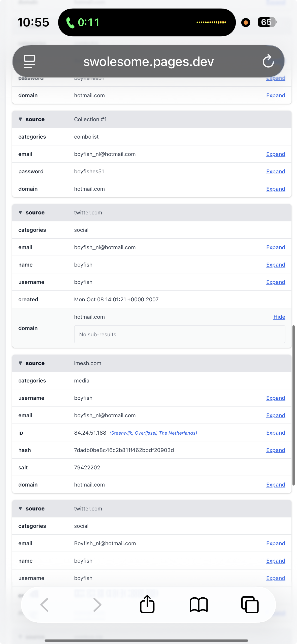Hide the expanded hotmail.com domain sub-results
The width and height of the screenshot is (297, 644).
point(279,317)
